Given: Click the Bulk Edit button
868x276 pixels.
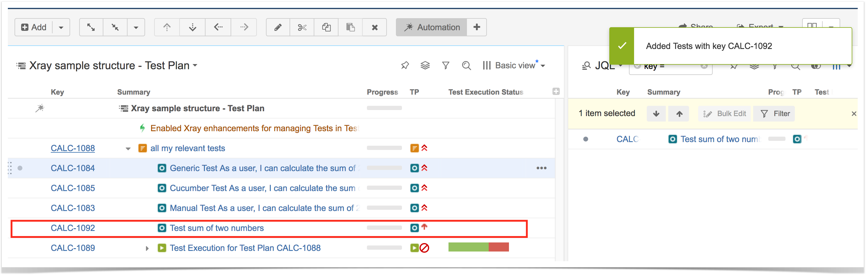Looking at the screenshot, I should pos(725,114).
